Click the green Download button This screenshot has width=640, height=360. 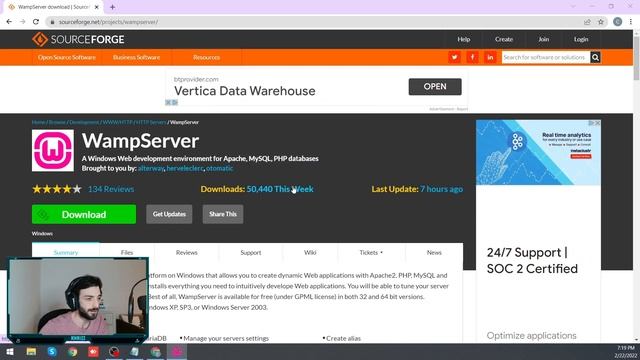(84, 214)
